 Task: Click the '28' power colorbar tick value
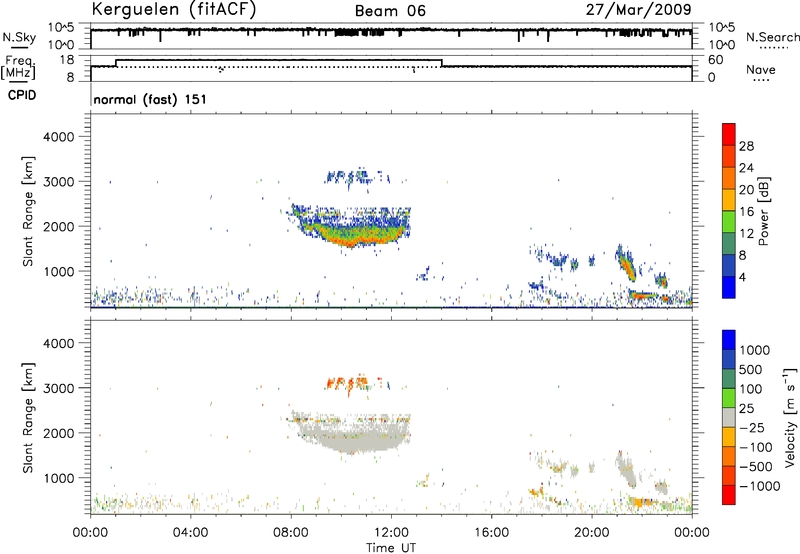click(x=746, y=146)
